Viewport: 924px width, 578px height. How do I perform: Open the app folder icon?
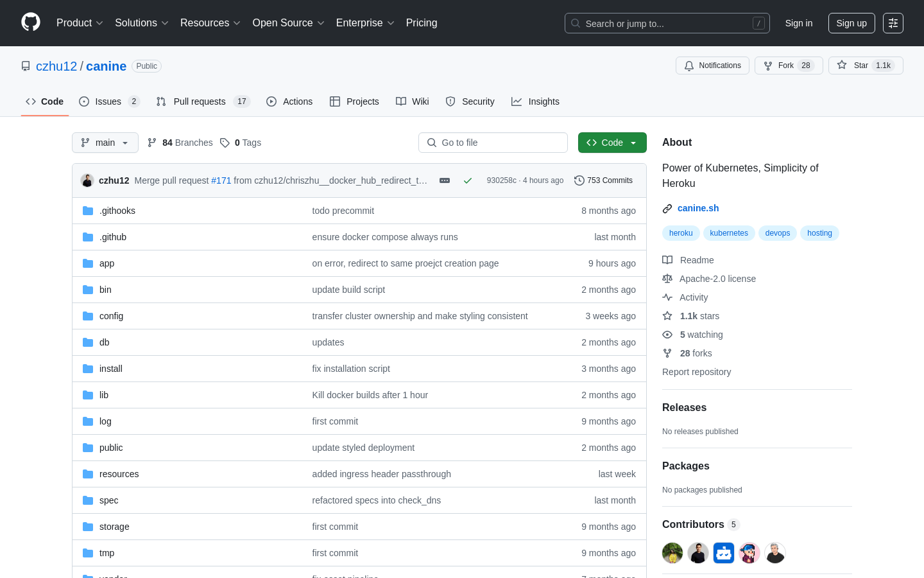(x=88, y=263)
